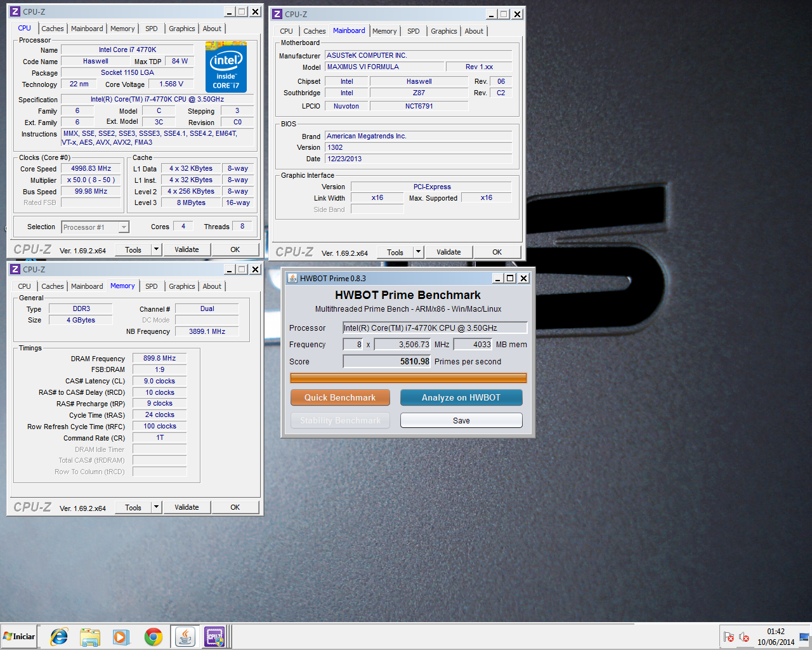
Task: Switch to CPU tab in Mainboard window
Action: click(286, 31)
